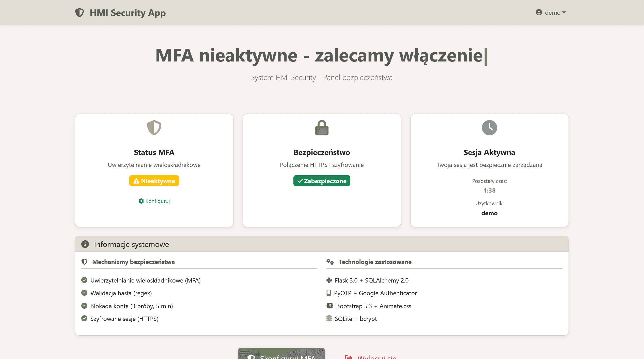
Task: Click the MFA nieaktywne headline text
Action: click(319, 55)
